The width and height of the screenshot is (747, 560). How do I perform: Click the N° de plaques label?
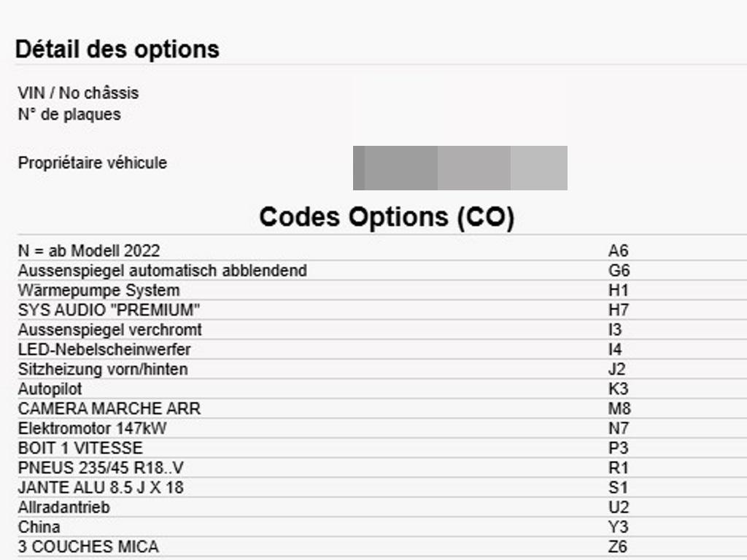click(x=69, y=114)
